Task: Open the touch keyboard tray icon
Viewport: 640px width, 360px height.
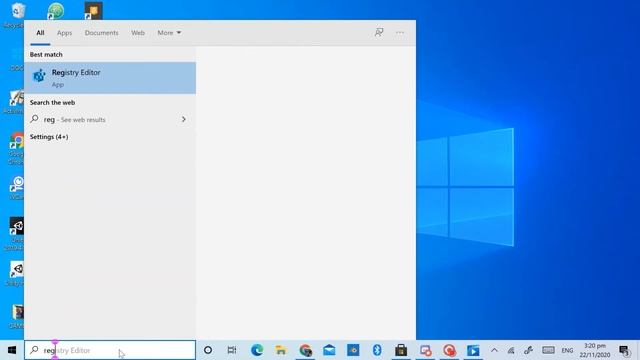Action: pyautogui.click(x=548, y=350)
